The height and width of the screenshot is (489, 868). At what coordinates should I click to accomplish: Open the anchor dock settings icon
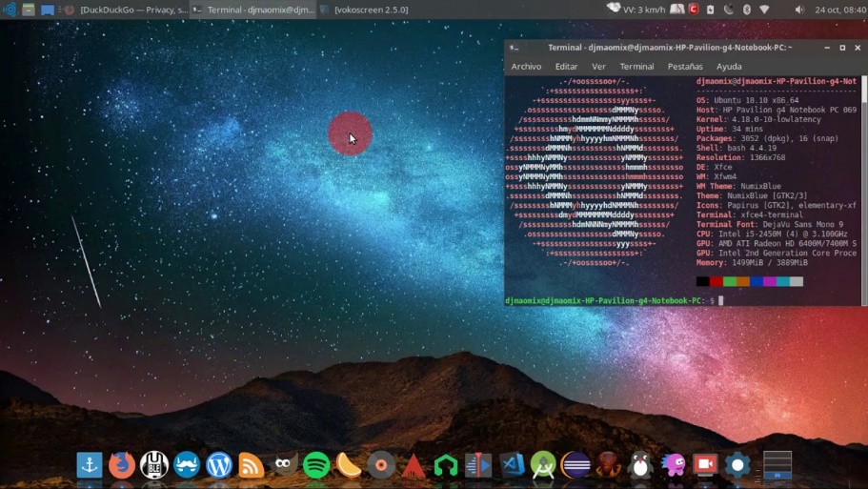[89, 465]
